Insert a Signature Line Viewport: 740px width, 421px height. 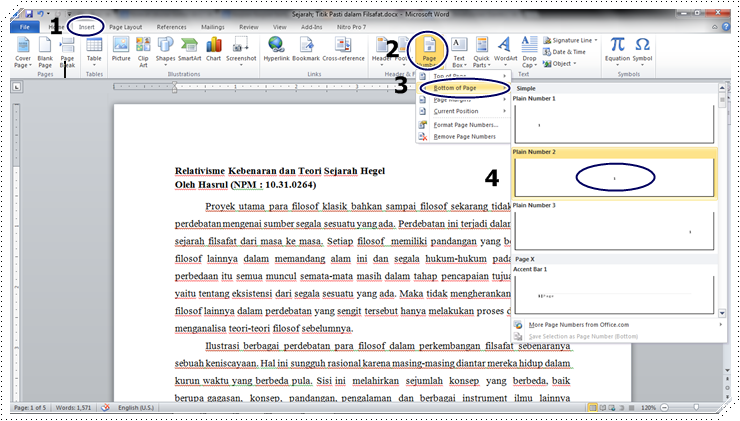[x=570, y=40]
